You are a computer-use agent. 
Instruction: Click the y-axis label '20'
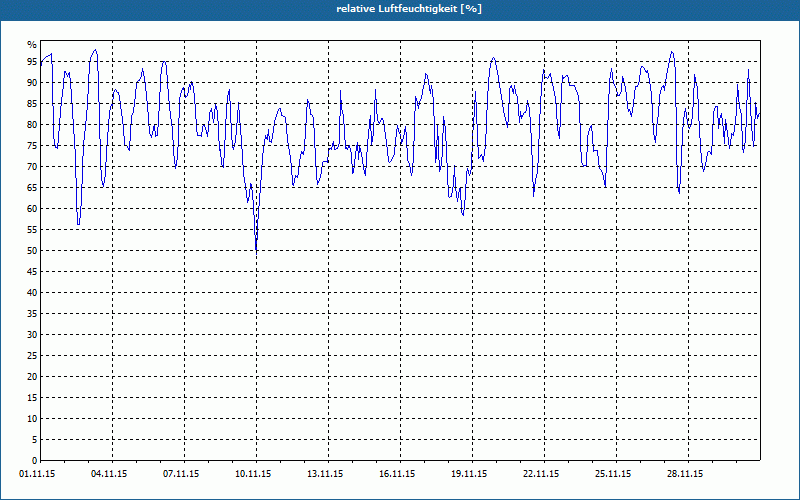tap(32, 377)
